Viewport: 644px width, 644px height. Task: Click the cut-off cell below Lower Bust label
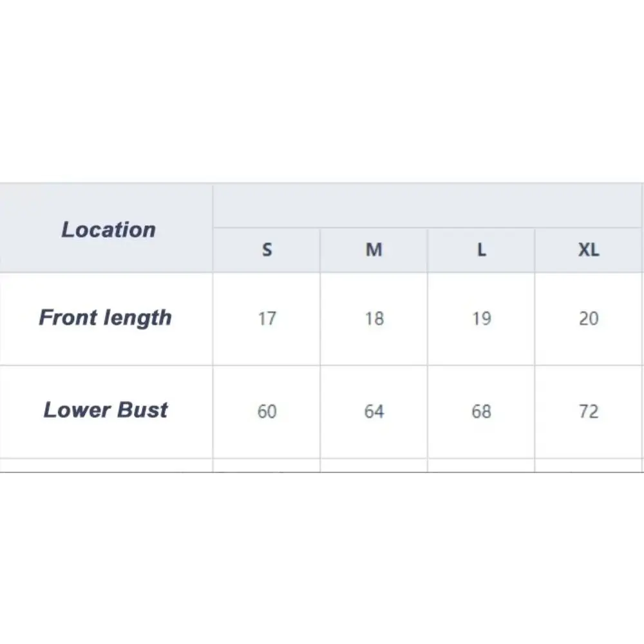click(x=106, y=465)
